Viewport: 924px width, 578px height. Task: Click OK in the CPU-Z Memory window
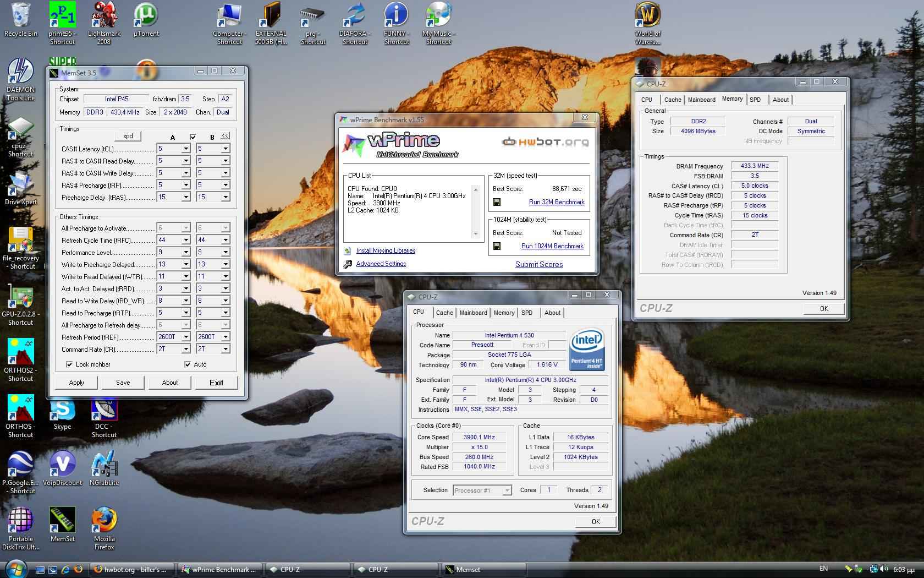(x=824, y=309)
